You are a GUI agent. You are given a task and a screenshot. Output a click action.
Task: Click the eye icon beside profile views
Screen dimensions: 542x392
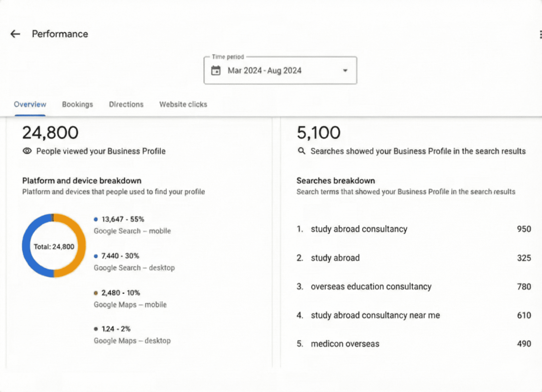27,151
